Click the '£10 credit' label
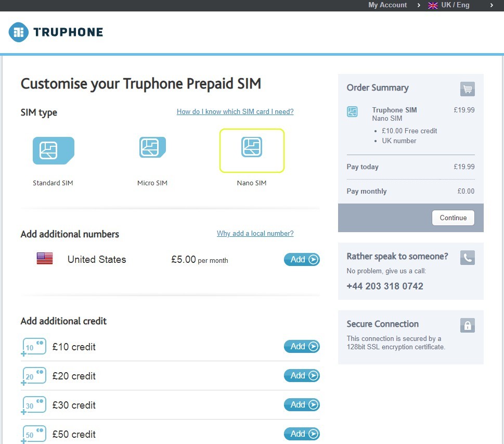 pos(74,347)
